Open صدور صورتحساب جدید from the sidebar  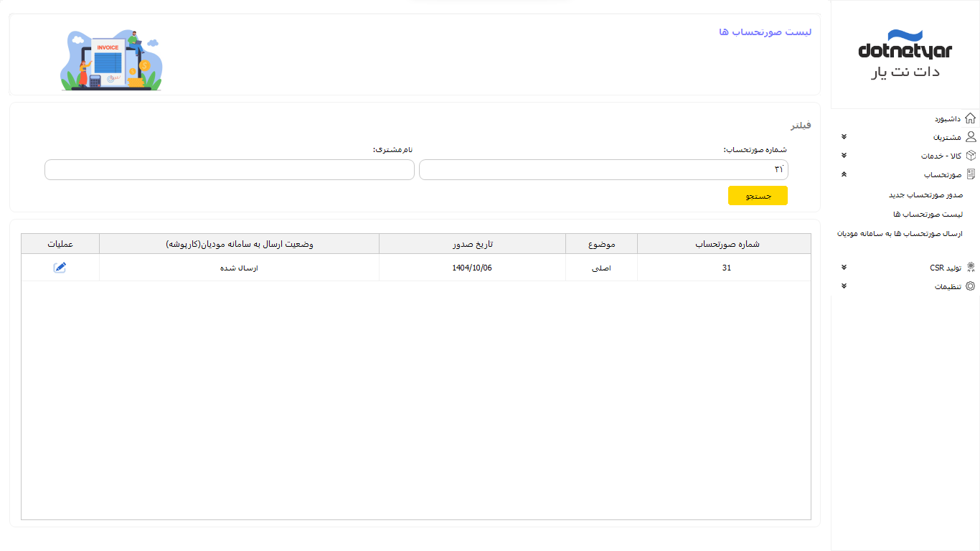pyautogui.click(x=925, y=195)
